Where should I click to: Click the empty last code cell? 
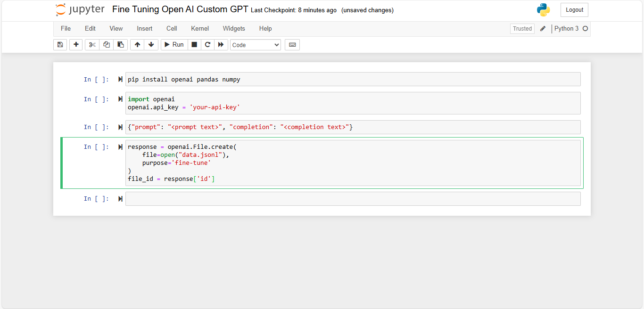(x=353, y=199)
